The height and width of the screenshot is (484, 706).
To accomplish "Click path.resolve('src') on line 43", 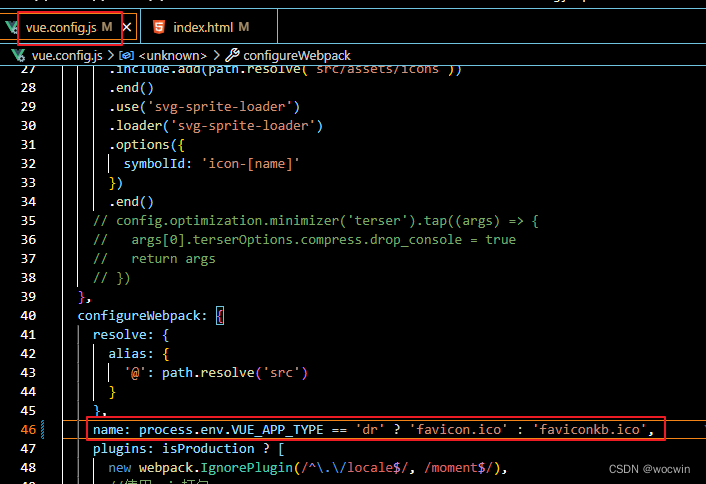I will (235, 373).
